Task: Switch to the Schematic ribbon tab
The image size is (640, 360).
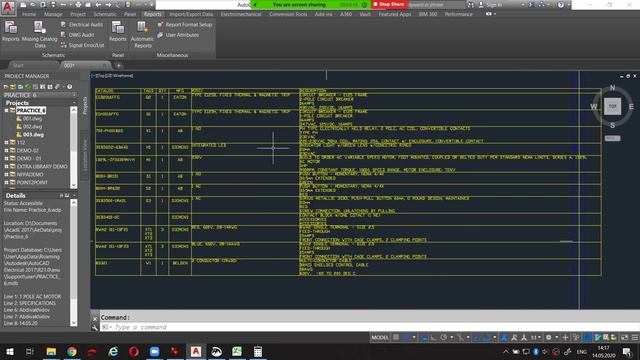Action: tap(104, 14)
